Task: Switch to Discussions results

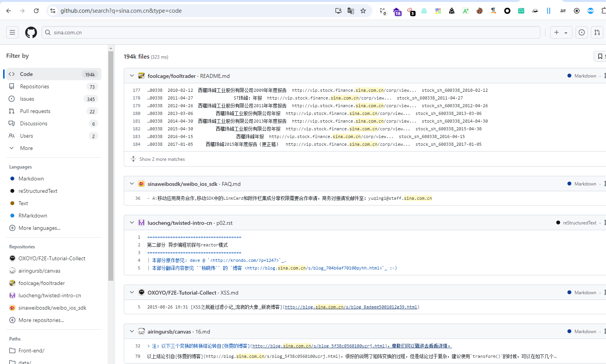Action: (34, 123)
